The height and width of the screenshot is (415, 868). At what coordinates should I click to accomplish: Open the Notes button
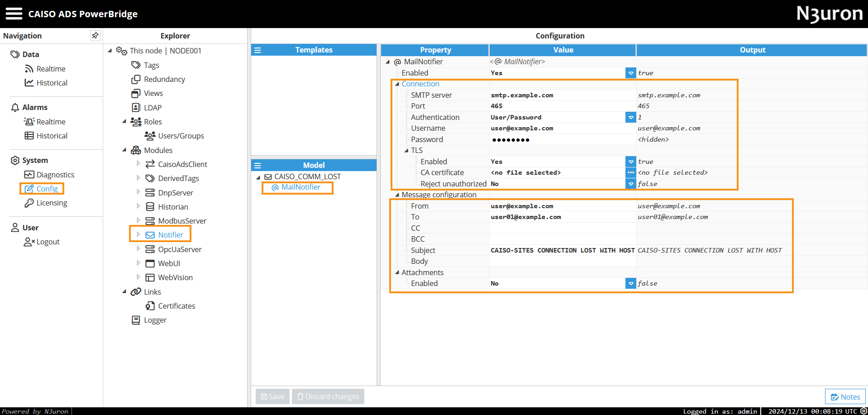845,397
